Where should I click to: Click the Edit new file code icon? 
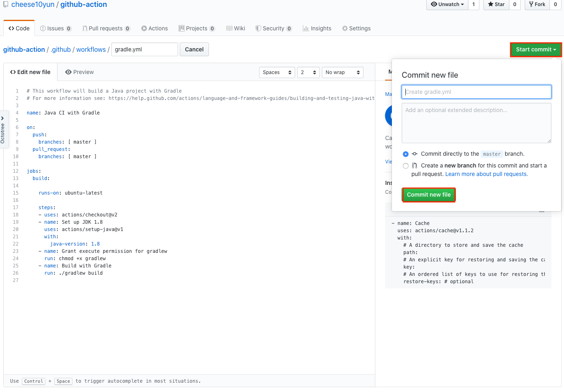(13, 72)
